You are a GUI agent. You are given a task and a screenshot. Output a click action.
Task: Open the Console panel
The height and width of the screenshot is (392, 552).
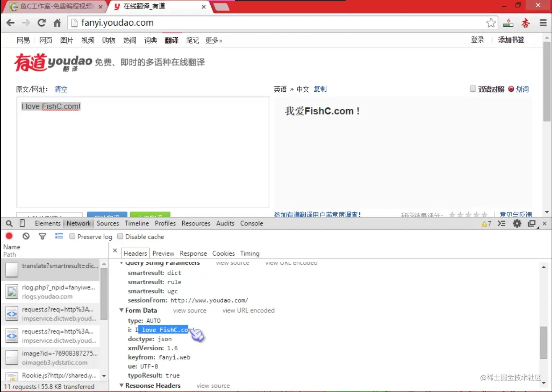tap(252, 224)
